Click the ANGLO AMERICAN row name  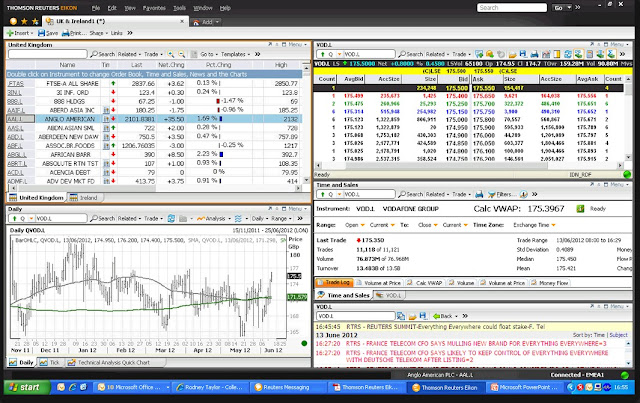pos(69,119)
